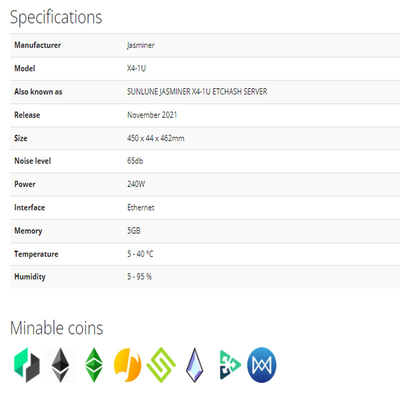
Task: Click the 'Manufacturer' row label
Action: pos(37,45)
